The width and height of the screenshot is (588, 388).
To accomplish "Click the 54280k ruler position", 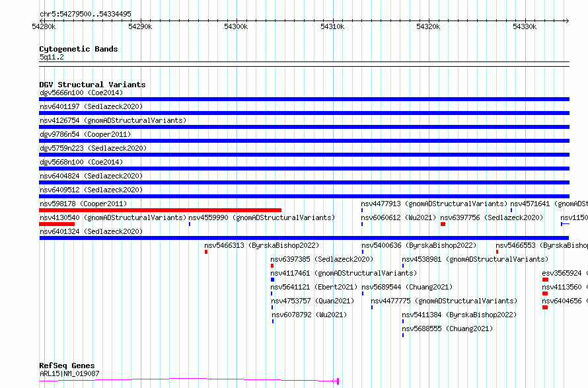I will [44, 26].
